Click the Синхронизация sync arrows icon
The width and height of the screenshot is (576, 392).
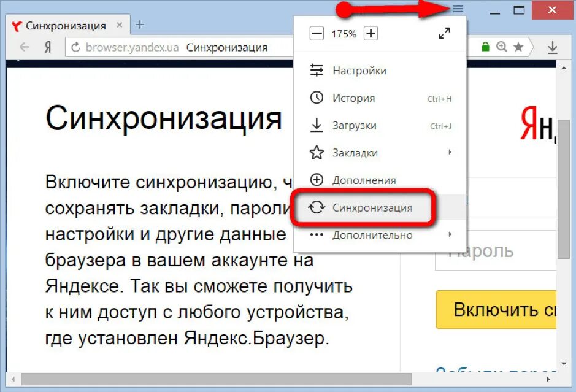tap(317, 207)
